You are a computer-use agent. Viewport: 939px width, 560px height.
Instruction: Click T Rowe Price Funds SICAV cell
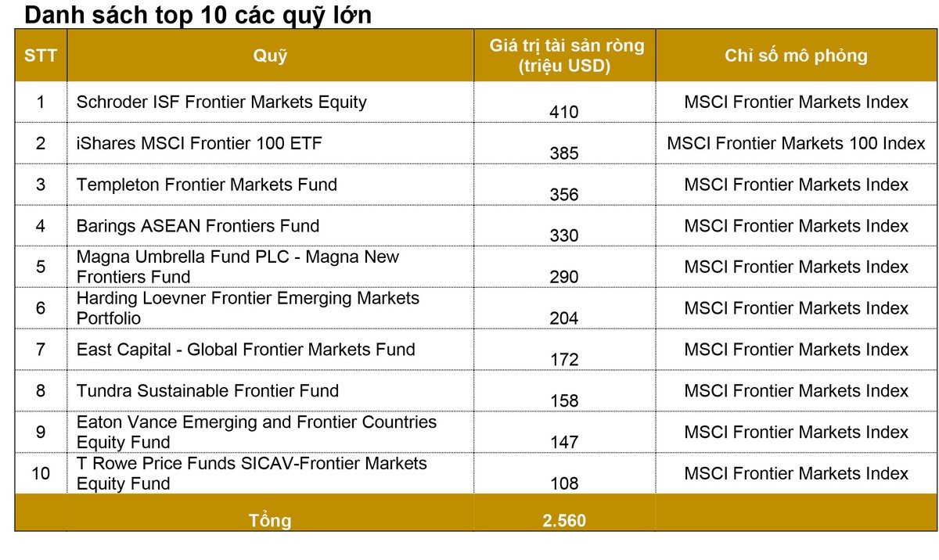[x=251, y=473]
